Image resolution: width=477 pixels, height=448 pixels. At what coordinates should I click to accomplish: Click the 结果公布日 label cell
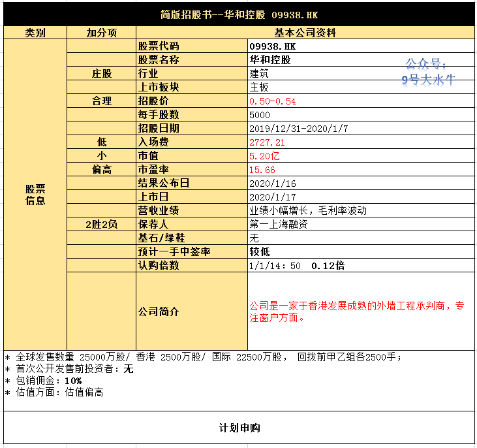click(x=192, y=183)
